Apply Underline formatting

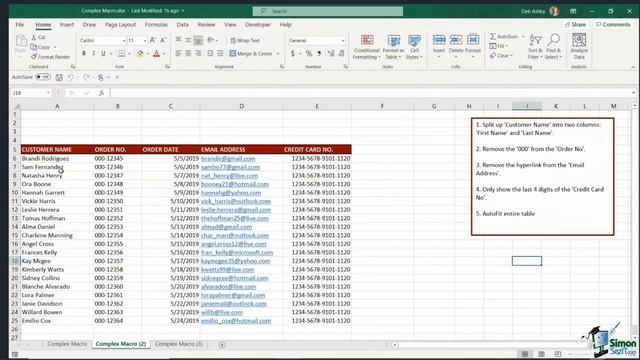point(103,53)
